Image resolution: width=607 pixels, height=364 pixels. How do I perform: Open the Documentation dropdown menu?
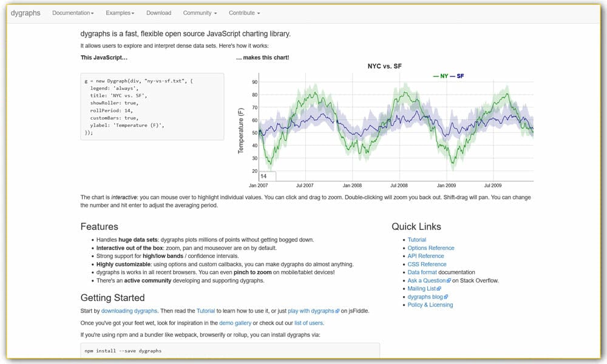click(x=71, y=12)
